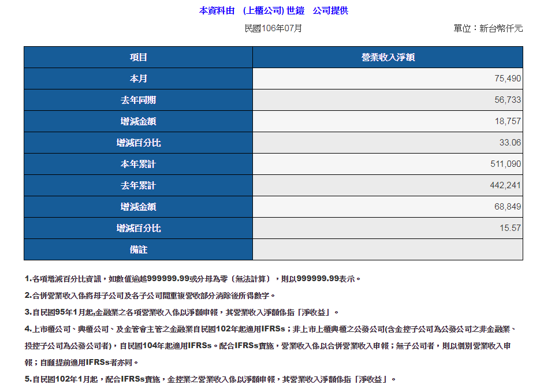
Task: Click the 營業收入淨額 column header
Action: pyautogui.click(x=387, y=57)
